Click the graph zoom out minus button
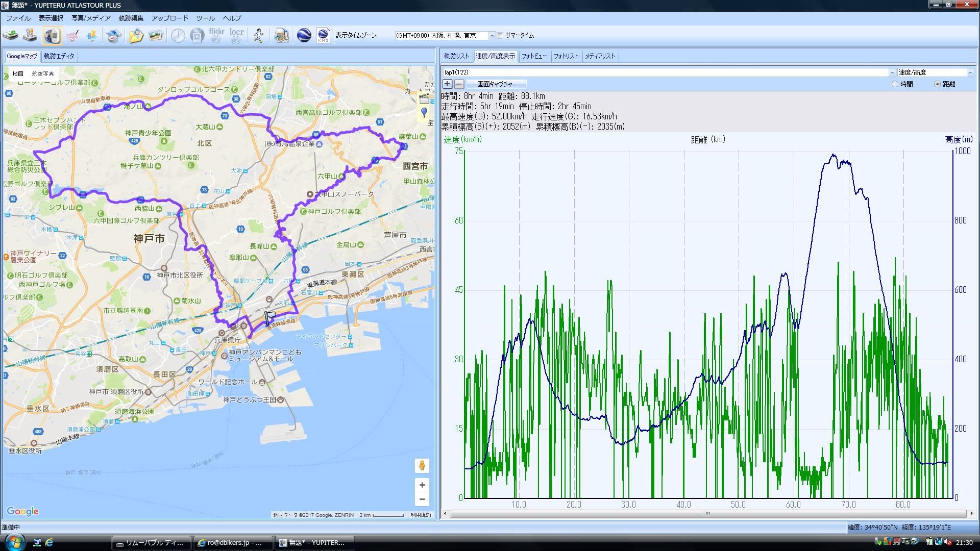This screenshot has height=551, width=980. tap(459, 84)
